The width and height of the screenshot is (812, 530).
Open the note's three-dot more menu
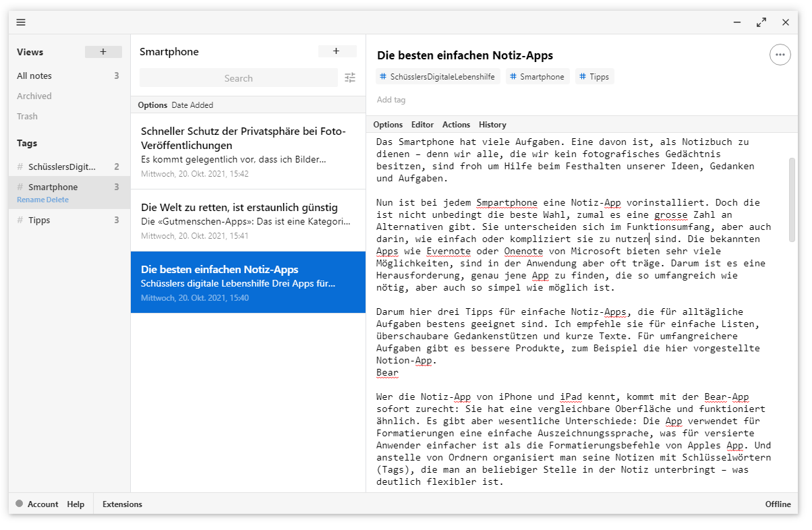point(780,55)
